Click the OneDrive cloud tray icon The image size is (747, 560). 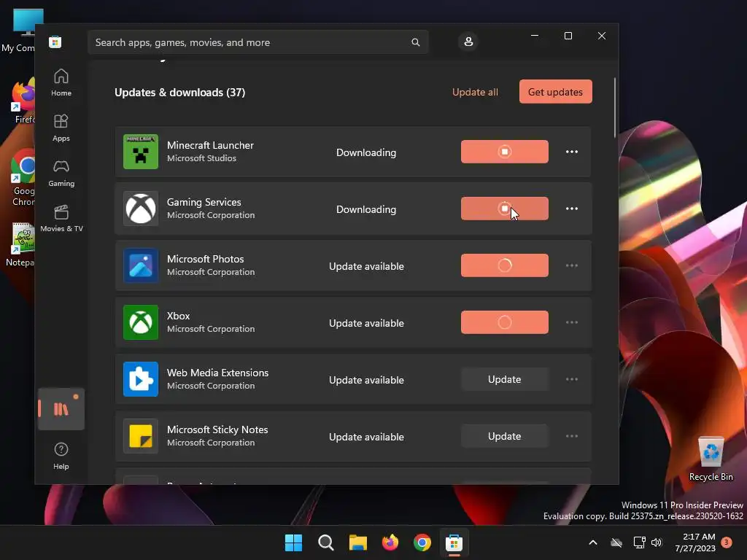coord(616,542)
